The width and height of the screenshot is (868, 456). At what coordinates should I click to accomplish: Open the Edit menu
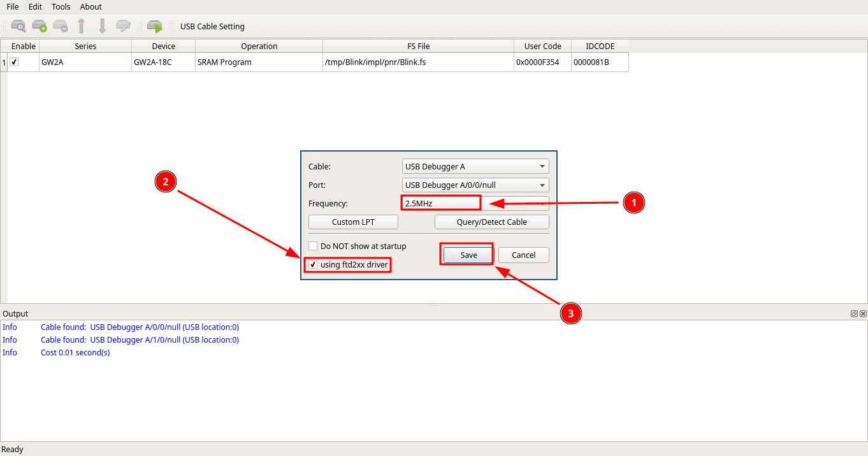click(35, 6)
